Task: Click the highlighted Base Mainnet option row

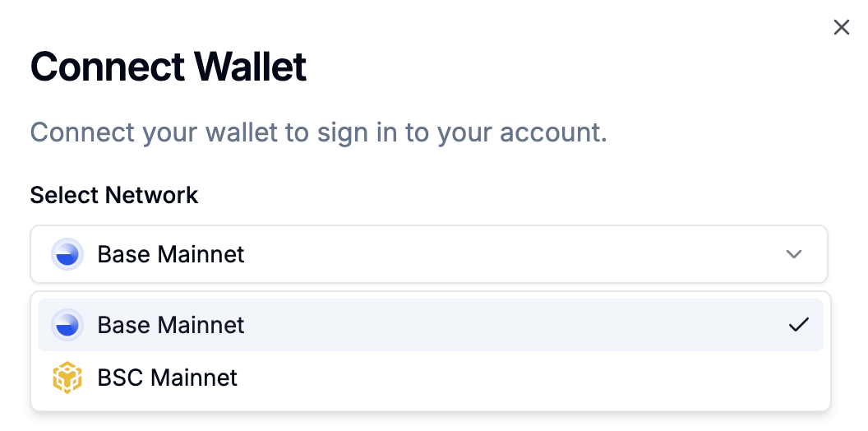Action: (431, 325)
